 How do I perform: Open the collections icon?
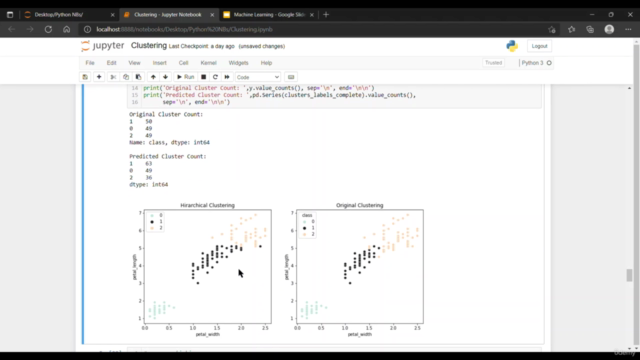coord(590,29)
